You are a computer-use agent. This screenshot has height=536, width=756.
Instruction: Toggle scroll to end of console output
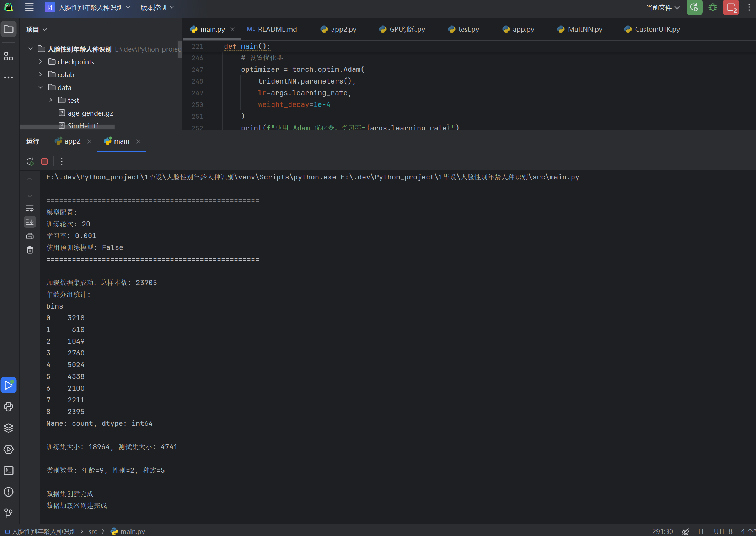[x=30, y=222]
